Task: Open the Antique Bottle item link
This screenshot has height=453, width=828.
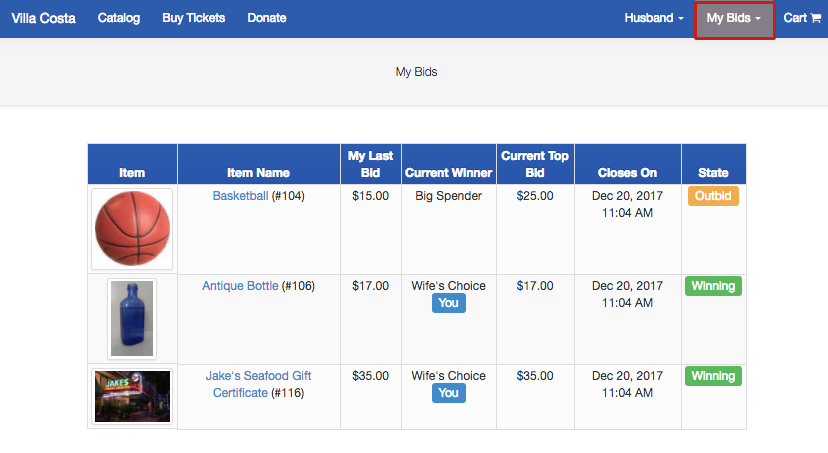Action: click(240, 286)
